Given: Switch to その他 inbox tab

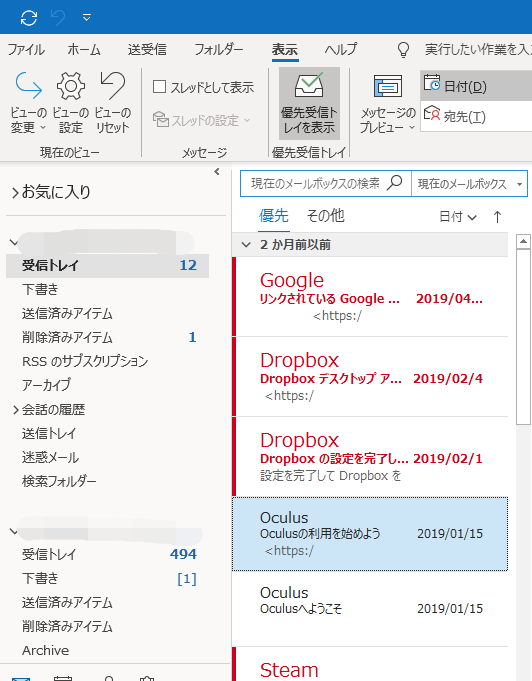Looking at the screenshot, I should [325, 216].
